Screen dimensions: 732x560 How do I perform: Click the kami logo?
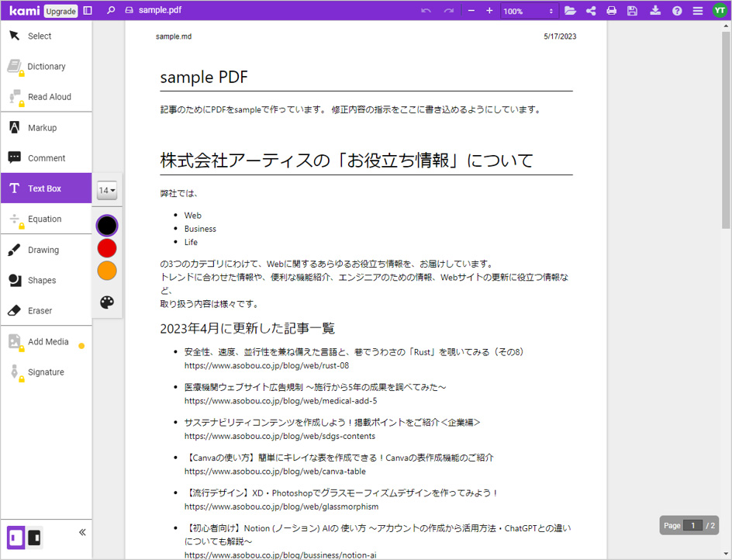(x=24, y=10)
